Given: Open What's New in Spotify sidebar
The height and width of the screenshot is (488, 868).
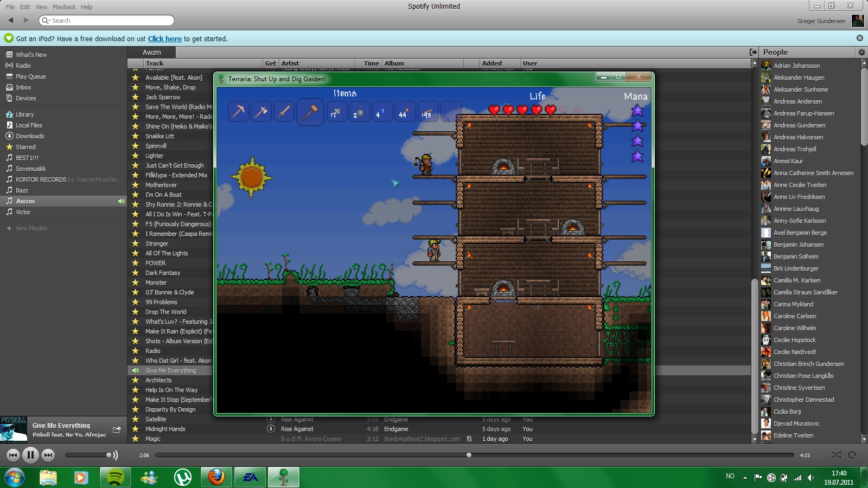Looking at the screenshot, I should [31, 55].
